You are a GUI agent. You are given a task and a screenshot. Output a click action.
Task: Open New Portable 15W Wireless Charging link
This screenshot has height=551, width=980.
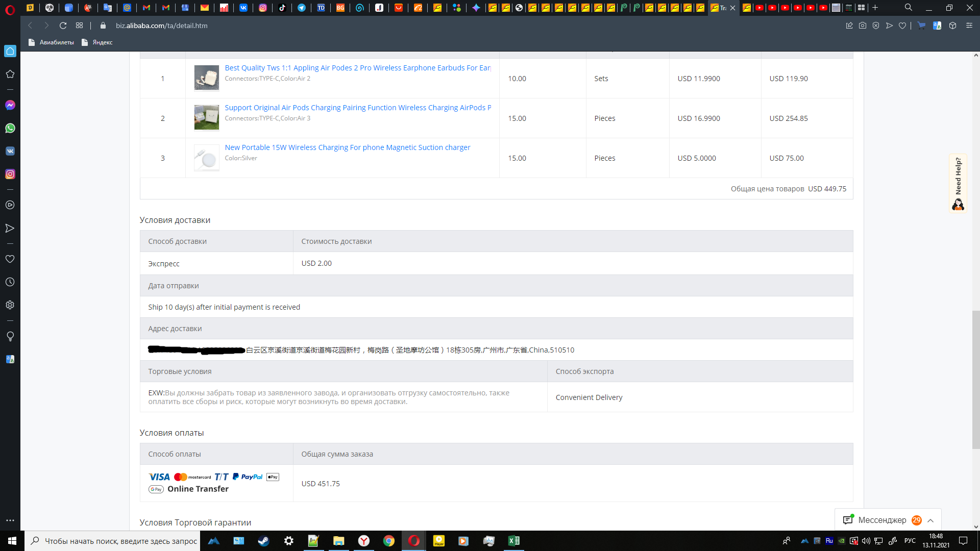click(x=347, y=147)
